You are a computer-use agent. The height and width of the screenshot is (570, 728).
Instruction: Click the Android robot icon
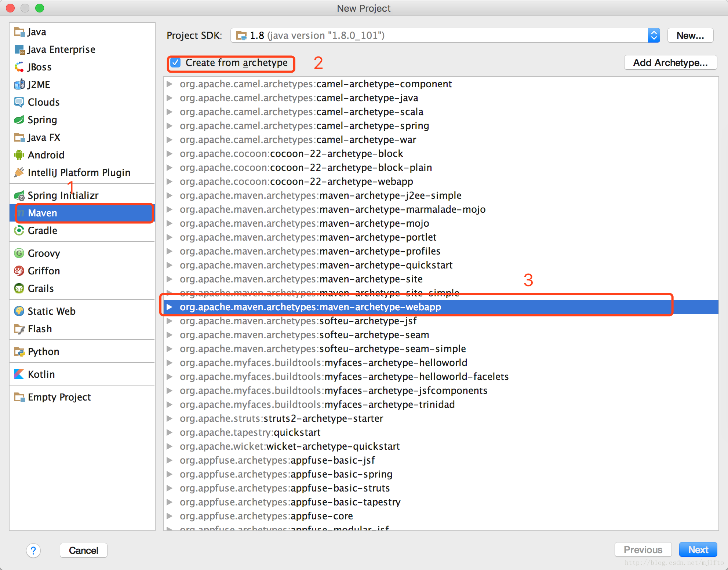click(19, 155)
